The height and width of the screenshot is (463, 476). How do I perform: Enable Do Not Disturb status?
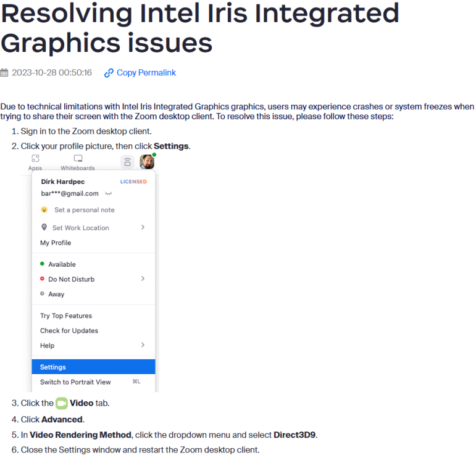click(x=71, y=279)
